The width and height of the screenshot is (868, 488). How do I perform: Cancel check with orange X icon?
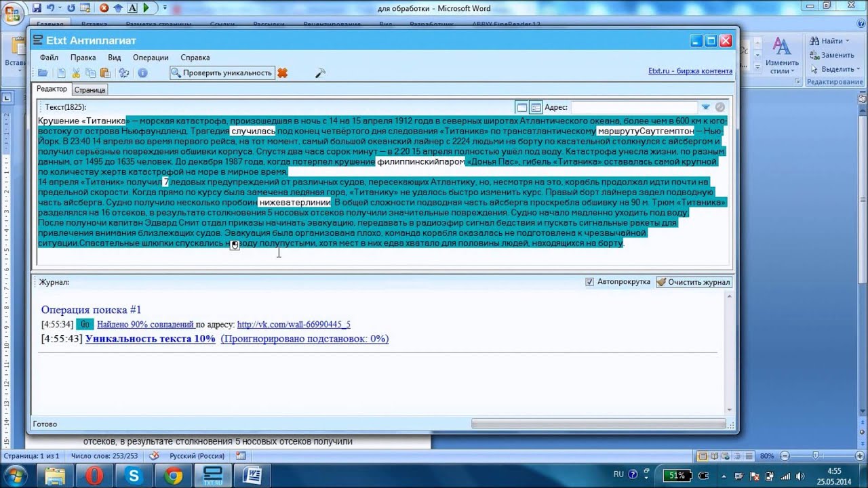click(x=283, y=73)
